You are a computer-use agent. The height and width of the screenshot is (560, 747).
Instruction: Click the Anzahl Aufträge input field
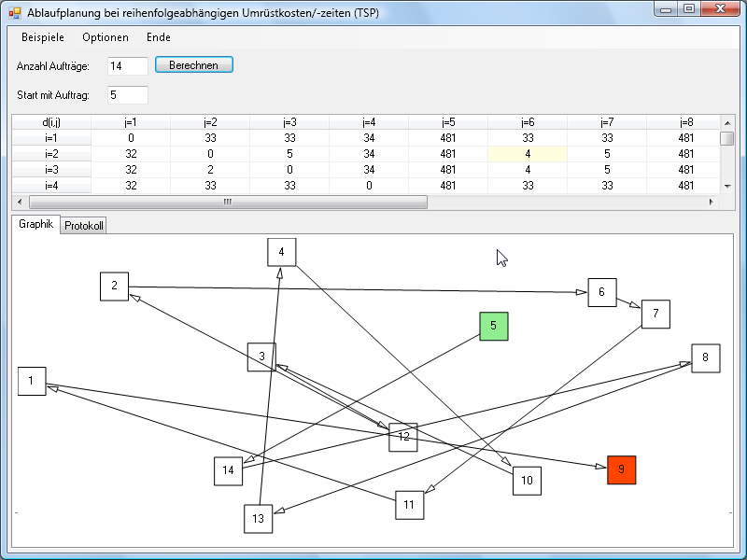pyautogui.click(x=127, y=65)
